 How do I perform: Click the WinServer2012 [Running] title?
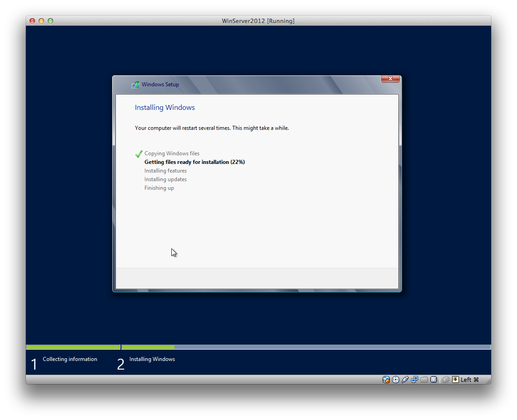coord(258,21)
